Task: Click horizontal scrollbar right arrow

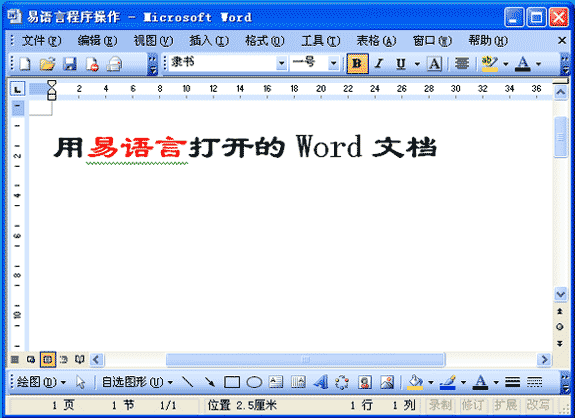Action: click(545, 360)
